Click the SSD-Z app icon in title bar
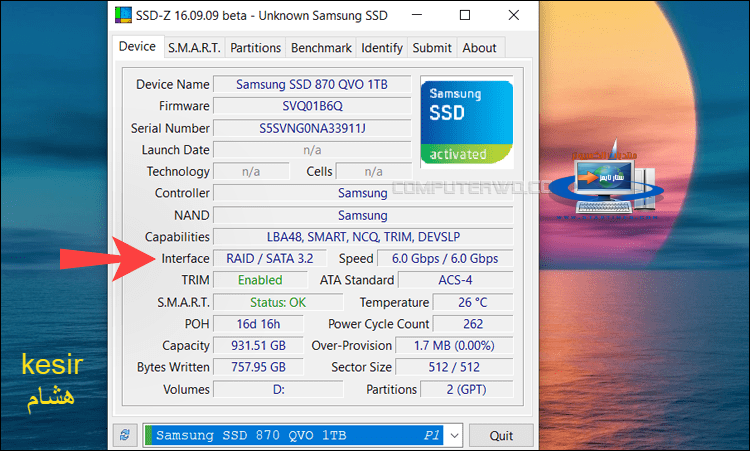This screenshot has width=750, height=451. pyautogui.click(x=123, y=15)
